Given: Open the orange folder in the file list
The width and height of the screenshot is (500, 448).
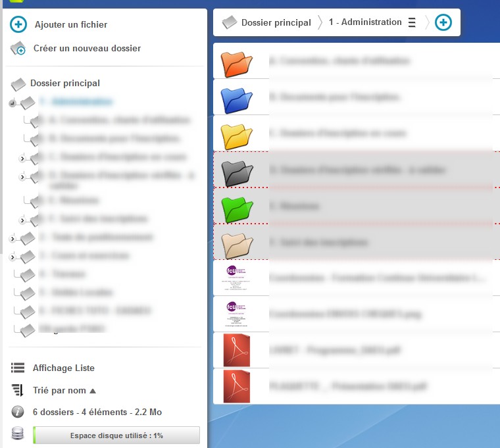Looking at the screenshot, I should [237, 62].
